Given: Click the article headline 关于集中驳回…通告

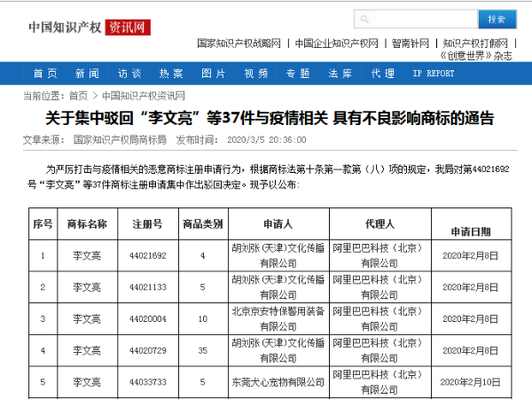Looking at the screenshot, I should (270, 118).
